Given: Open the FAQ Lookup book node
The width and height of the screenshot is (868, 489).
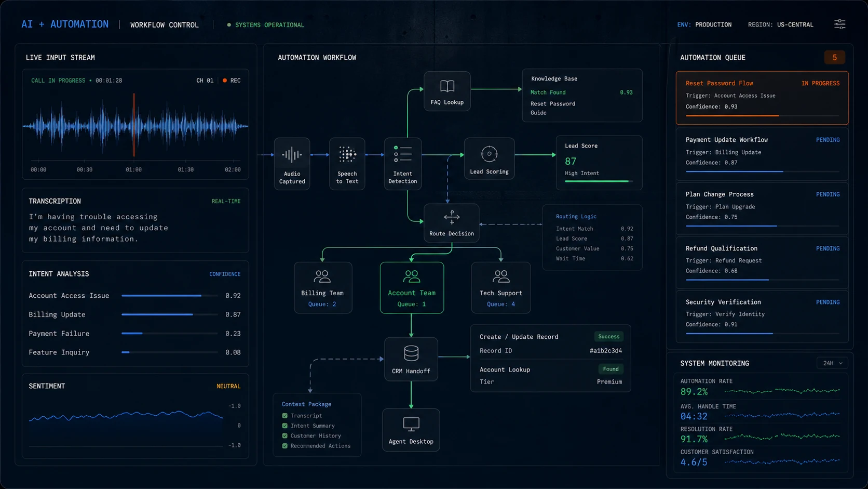Looking at the screenshot, I should click(x=447, y=91).
